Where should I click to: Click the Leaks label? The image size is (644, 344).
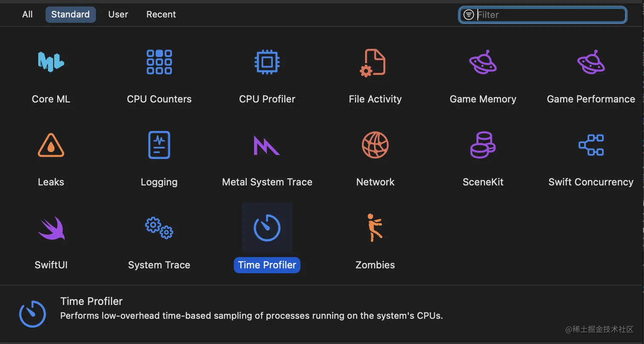(x=51, y=182)
